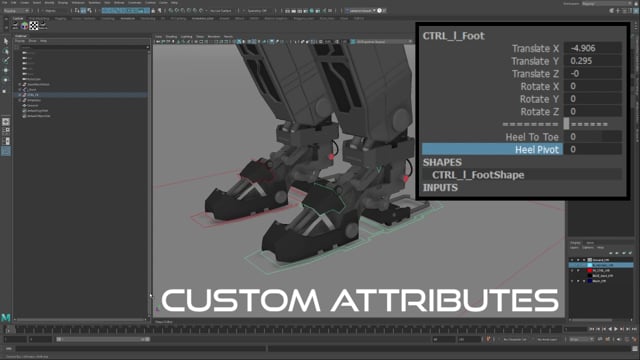Open the Symmetry dropdown in status line

coord(258,11)
